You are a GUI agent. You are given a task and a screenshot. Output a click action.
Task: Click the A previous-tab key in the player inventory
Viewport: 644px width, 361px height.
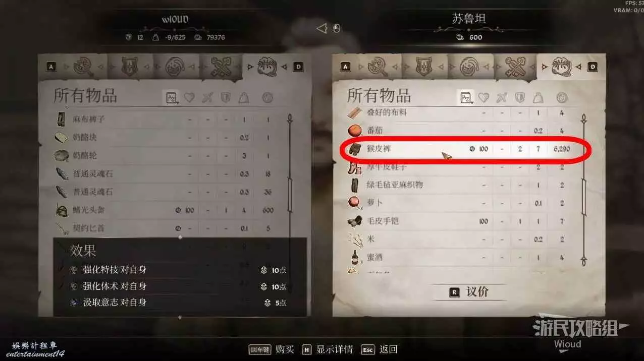click(51, 67)
